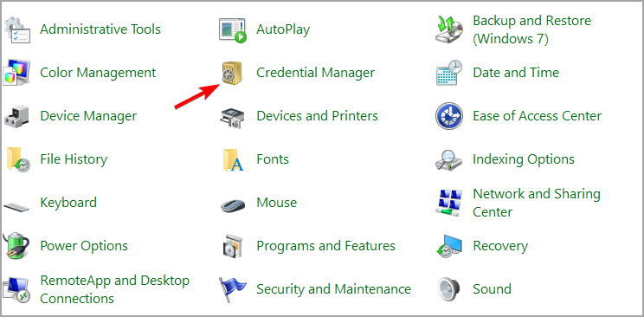The image size is (644, 317).
Task: Go to Security and Maintenance link
Action: click(x=333, y=289)
